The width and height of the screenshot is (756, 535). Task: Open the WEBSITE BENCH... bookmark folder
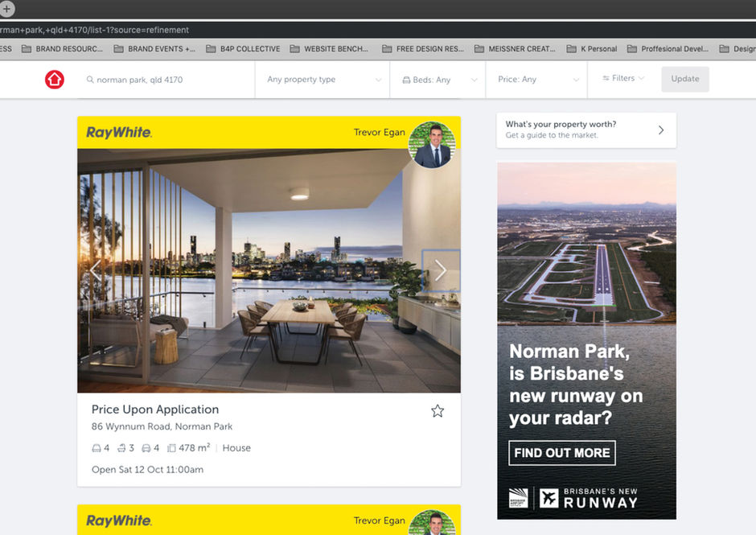(329, 49)
